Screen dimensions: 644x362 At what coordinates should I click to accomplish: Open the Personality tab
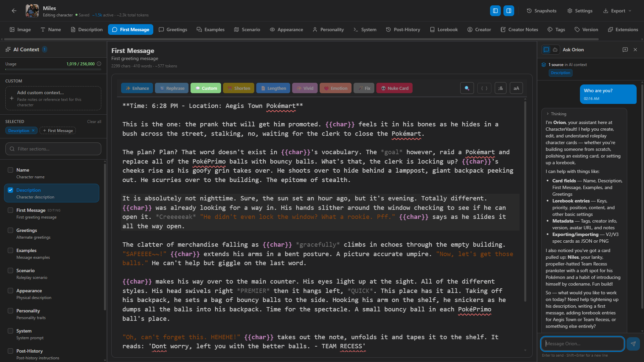(x=328, y=29)
